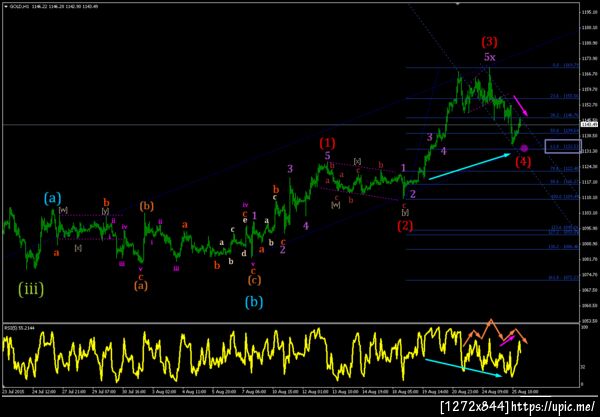The height and width of the screenshot is (417, 600).
Task: Click the purple dot target marker near (4)
Action: coord(524,148)
